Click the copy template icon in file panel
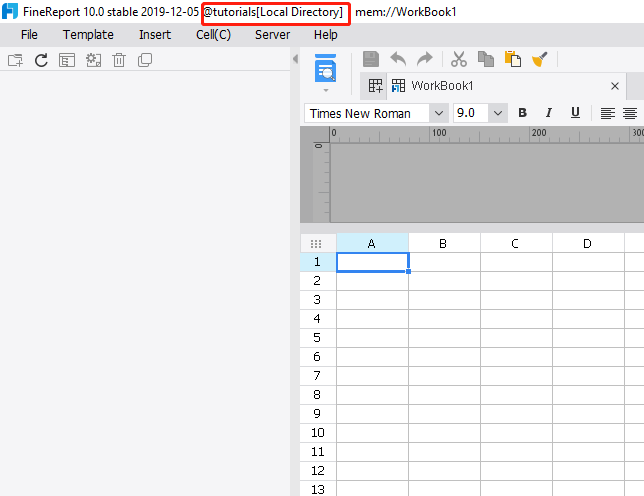 pos(145,60)
